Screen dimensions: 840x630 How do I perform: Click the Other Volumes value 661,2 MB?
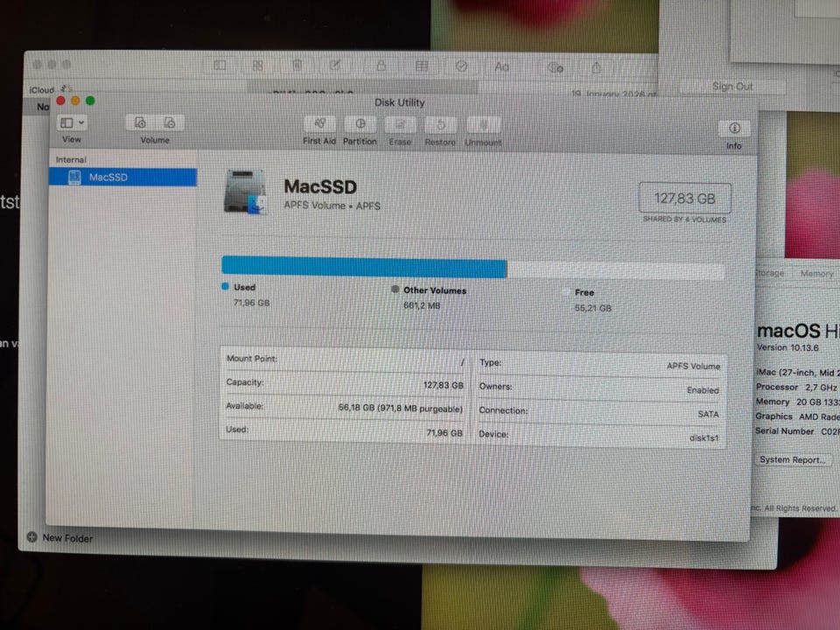tap(422, 305)
